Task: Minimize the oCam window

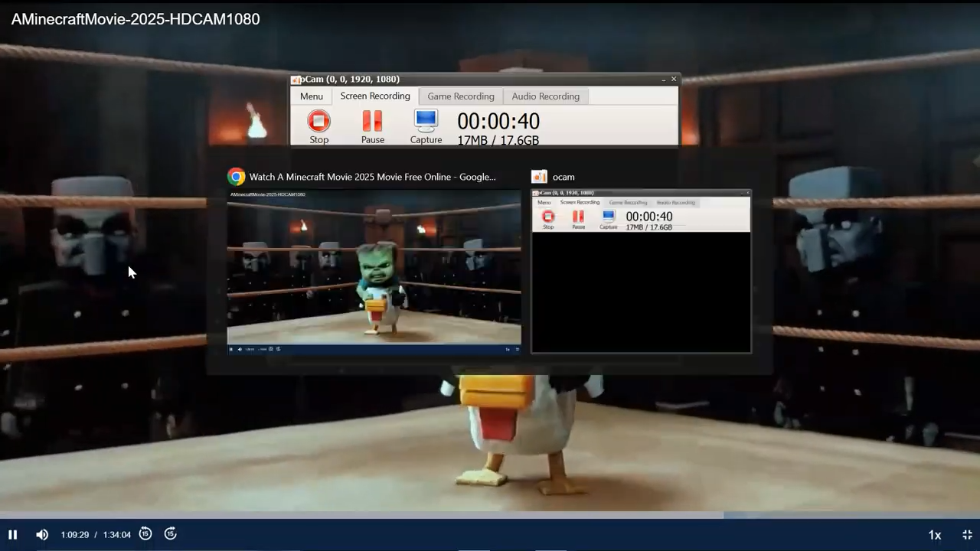Action: [663, 80]
